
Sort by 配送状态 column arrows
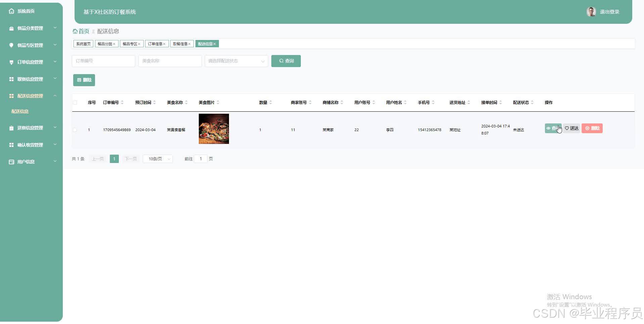[532, 102]
